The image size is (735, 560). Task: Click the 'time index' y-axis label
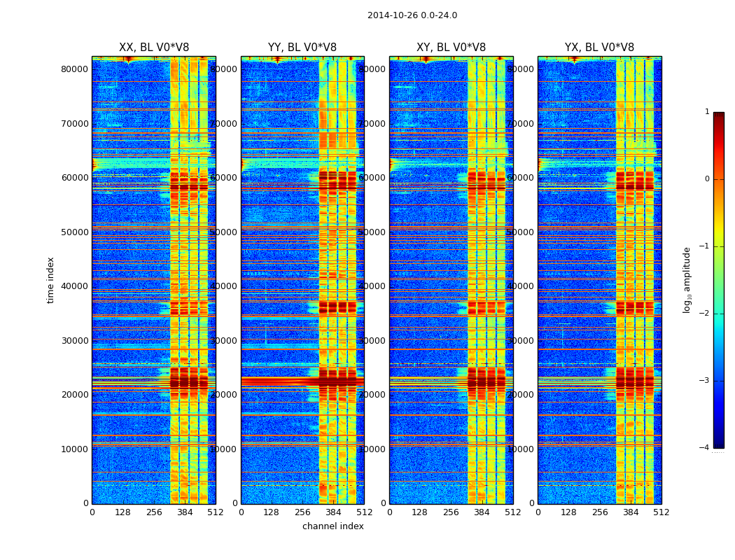(x=50, y=280)
